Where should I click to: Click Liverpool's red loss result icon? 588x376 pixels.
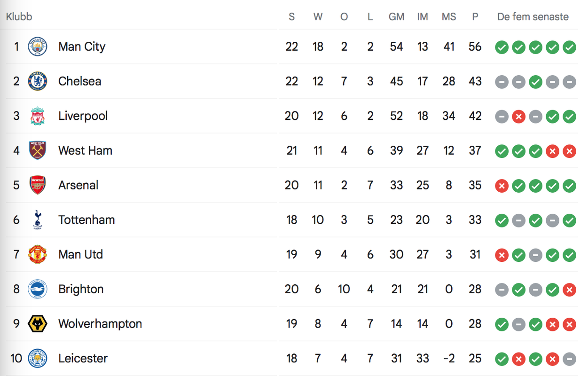point(518,116)
